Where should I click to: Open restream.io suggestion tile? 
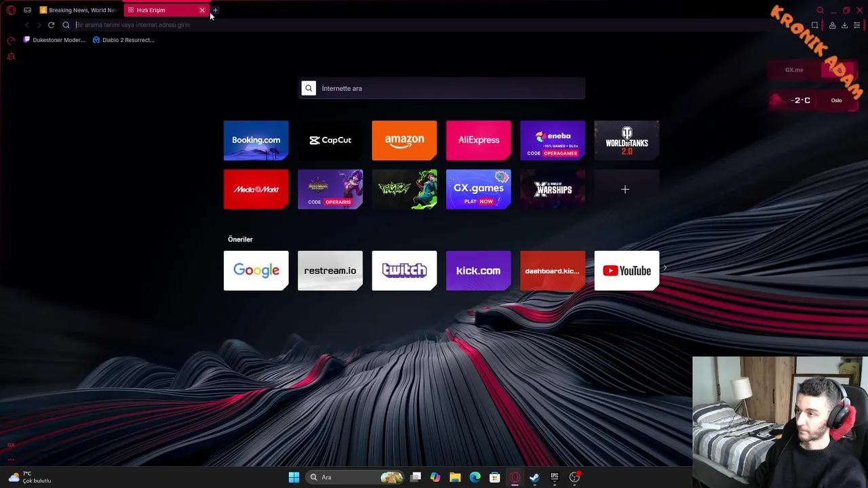tap(330, 270)
